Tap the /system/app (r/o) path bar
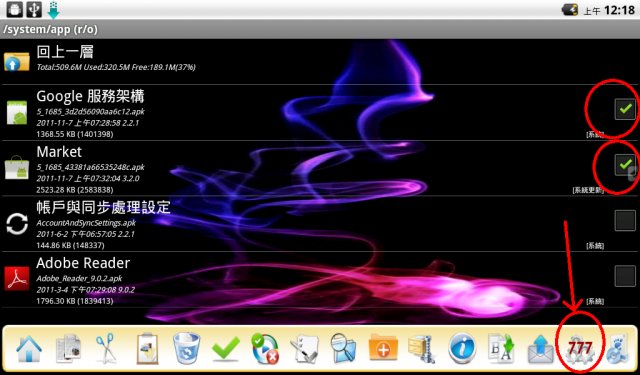This screenshot has width=640, height=375. 320,29
